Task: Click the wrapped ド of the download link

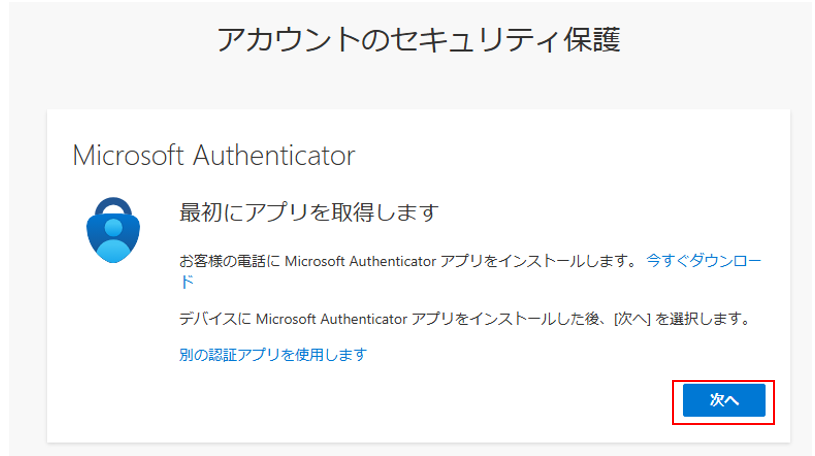Action: pyautogui.click(x=187, y=281)
